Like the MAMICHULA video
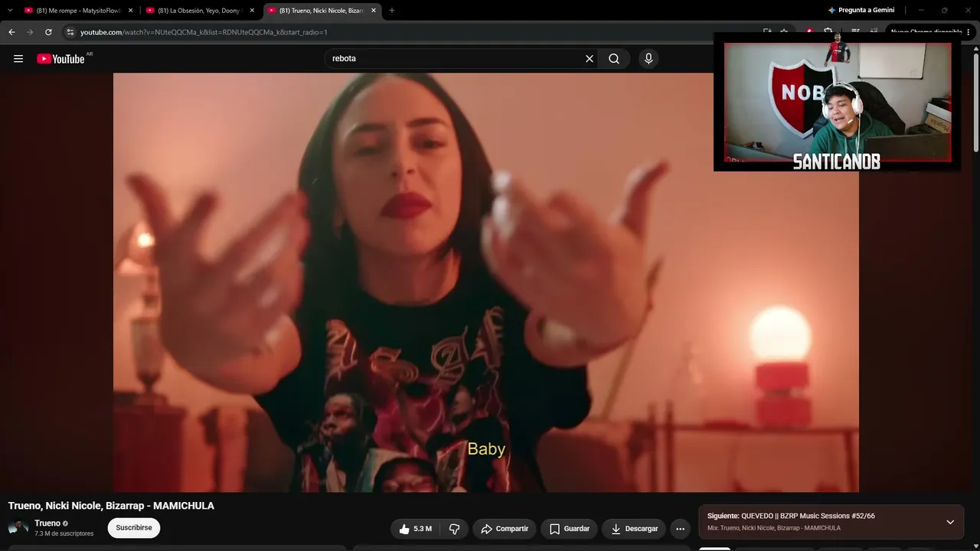980x551 pixels. point(414,529)
